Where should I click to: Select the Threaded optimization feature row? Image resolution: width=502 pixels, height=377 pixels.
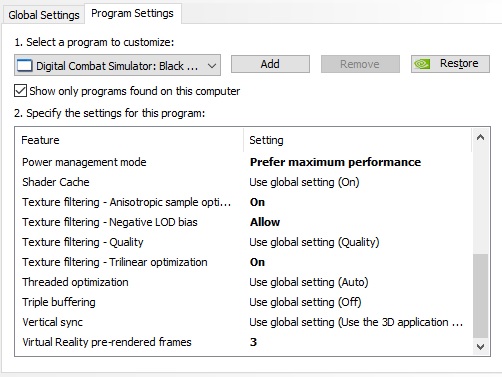pos(243,282)
